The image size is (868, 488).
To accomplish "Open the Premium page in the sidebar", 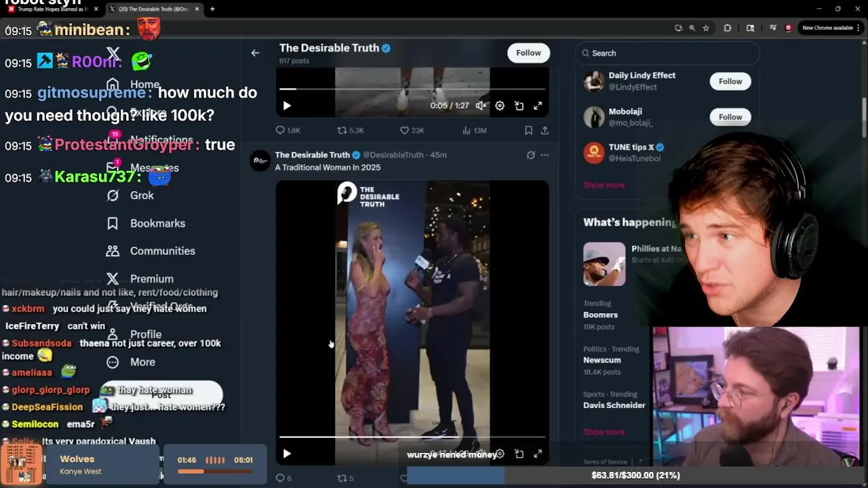I will (x=140, y=279).
